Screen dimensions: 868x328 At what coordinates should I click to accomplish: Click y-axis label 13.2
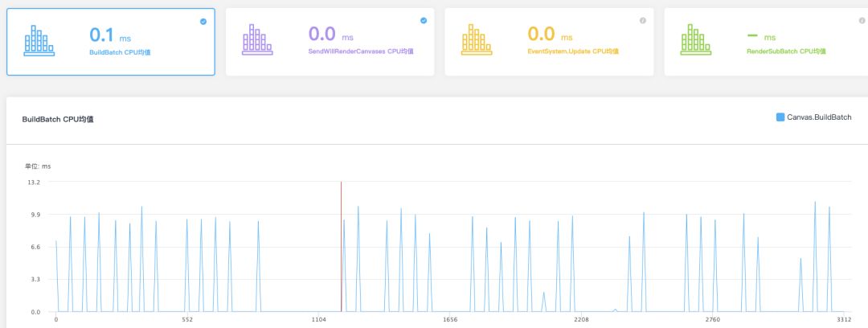pyautogui.click(x=33, y=182)
